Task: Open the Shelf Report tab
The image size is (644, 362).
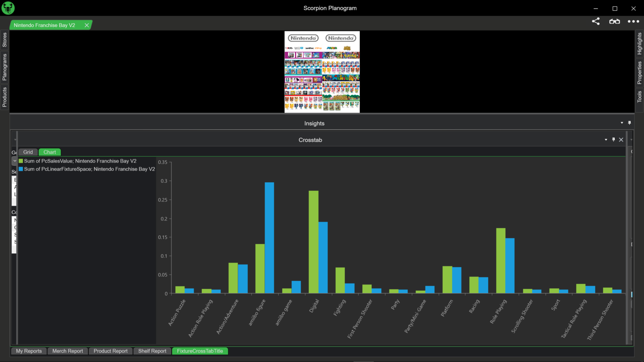Action: tap(152, 351)
